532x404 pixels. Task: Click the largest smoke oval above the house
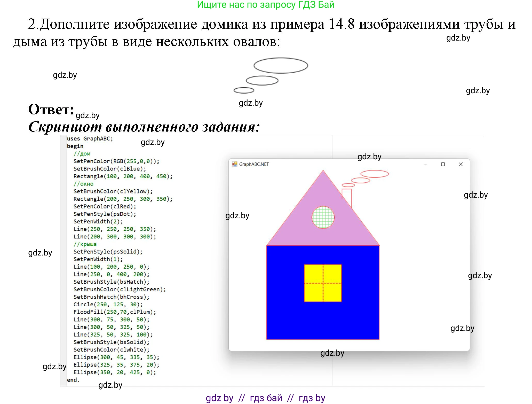click(x=374, y=174)
